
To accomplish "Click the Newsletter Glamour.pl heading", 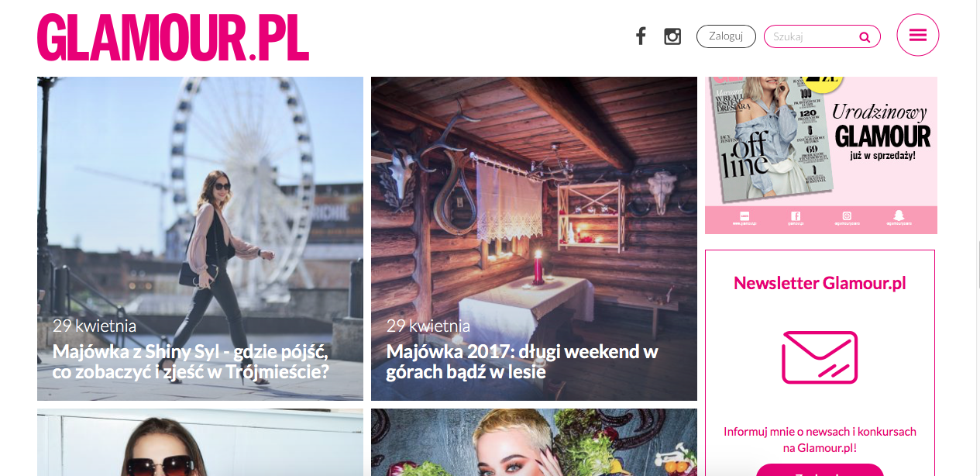I will (x=820, y=283).
